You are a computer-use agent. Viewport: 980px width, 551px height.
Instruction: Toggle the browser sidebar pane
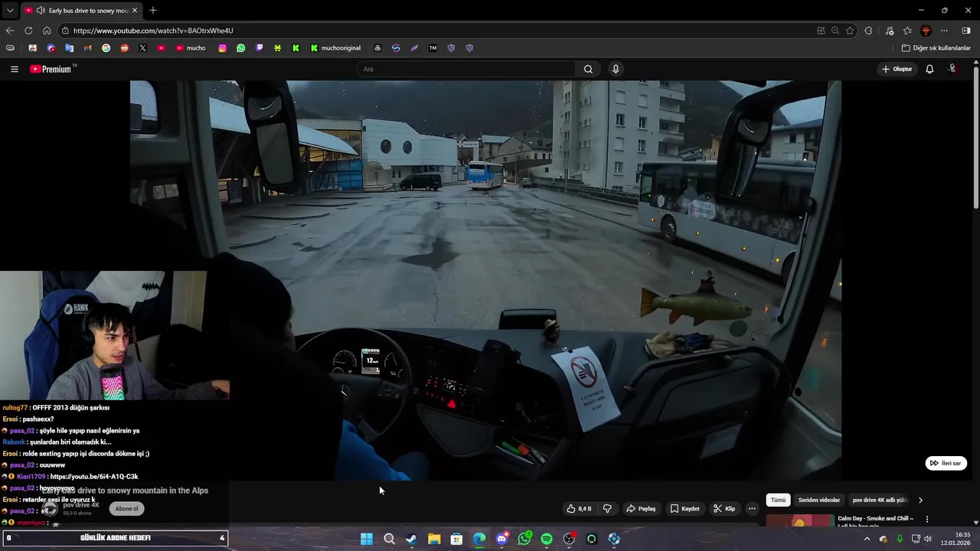pyautogui.click(x=966, y=31)
